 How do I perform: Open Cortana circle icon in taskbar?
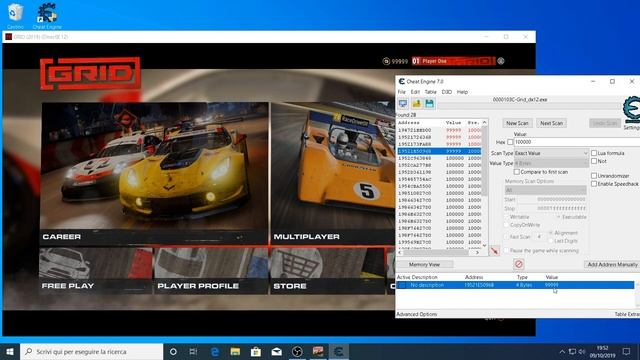[x=173, y=351]
